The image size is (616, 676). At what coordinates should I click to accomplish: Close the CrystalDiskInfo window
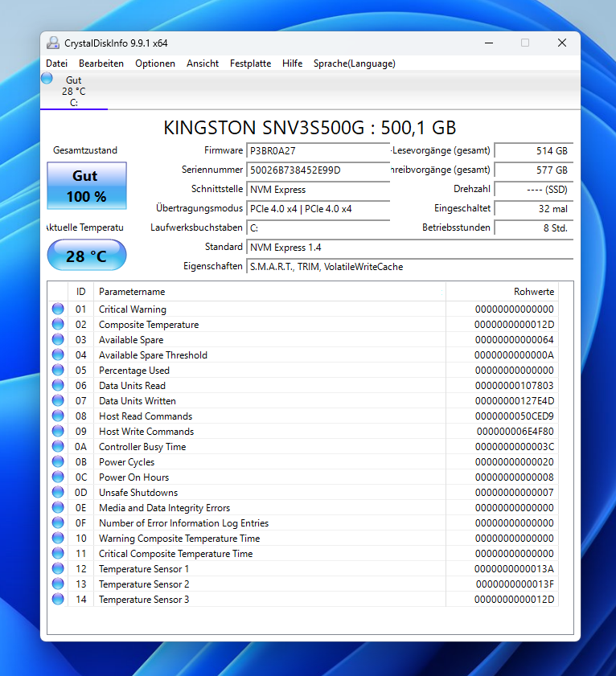coord(561,43)
